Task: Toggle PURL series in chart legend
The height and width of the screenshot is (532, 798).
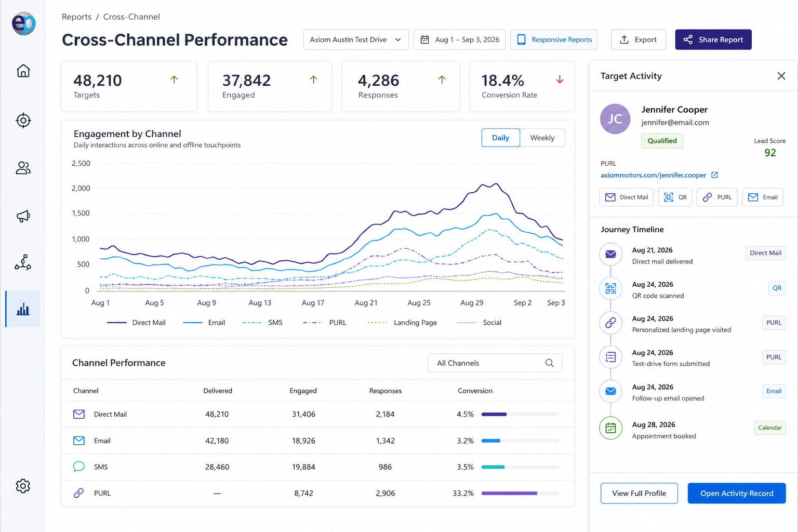Action: click(325, 323)
